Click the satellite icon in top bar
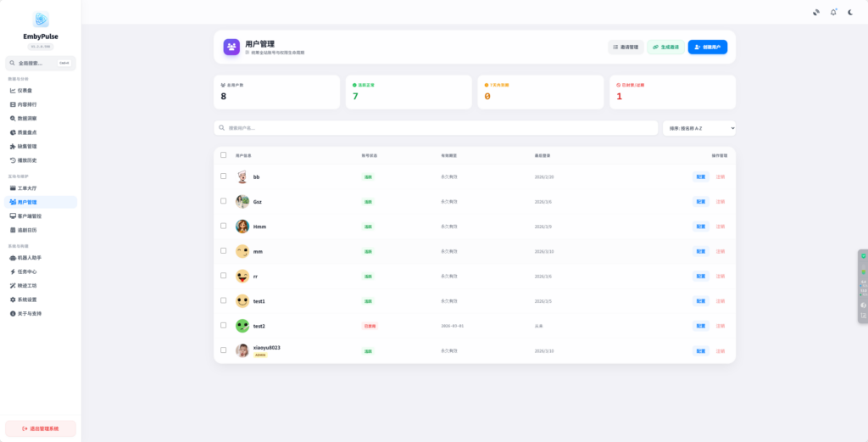868x442 pixels. pyautogui.click(x=815, y=12)
